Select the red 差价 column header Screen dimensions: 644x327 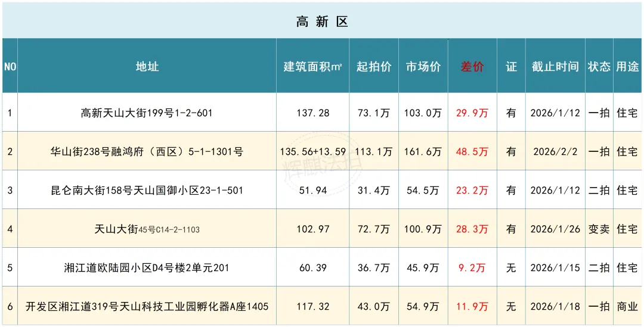472,67
